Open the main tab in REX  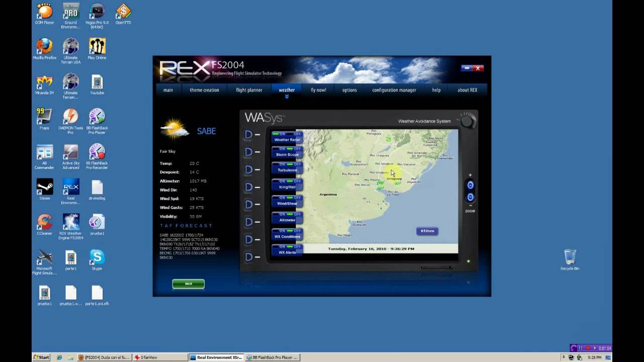[x=168, y=90]
